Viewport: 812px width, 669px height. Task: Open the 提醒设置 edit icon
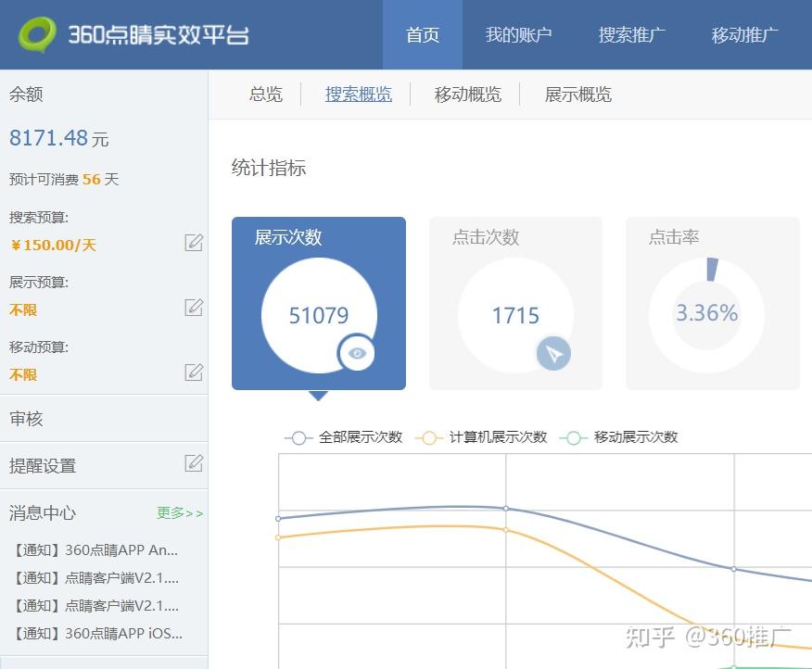(194, 462)
